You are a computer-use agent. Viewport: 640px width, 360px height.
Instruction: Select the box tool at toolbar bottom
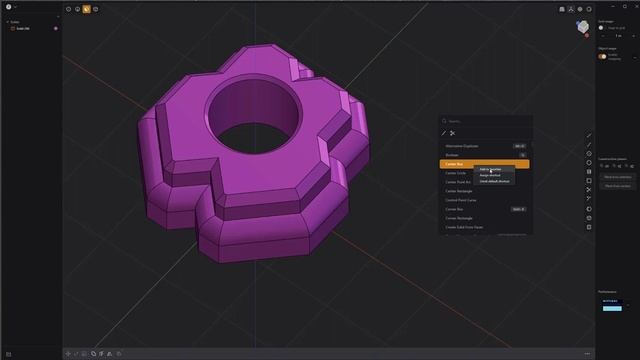point(589,227)
